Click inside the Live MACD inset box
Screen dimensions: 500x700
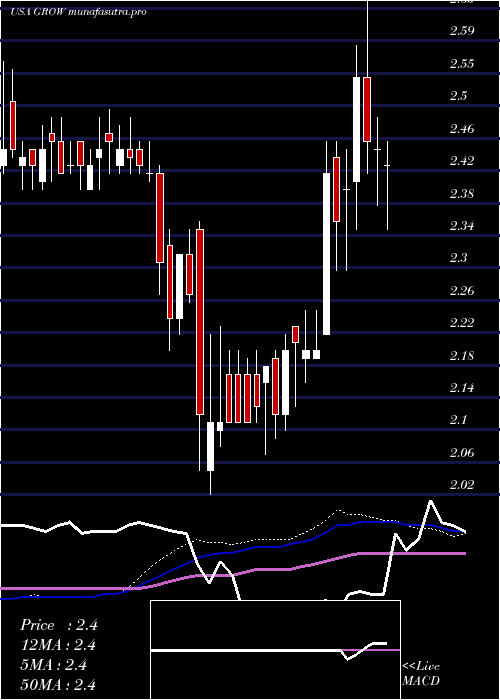point(275,650)
